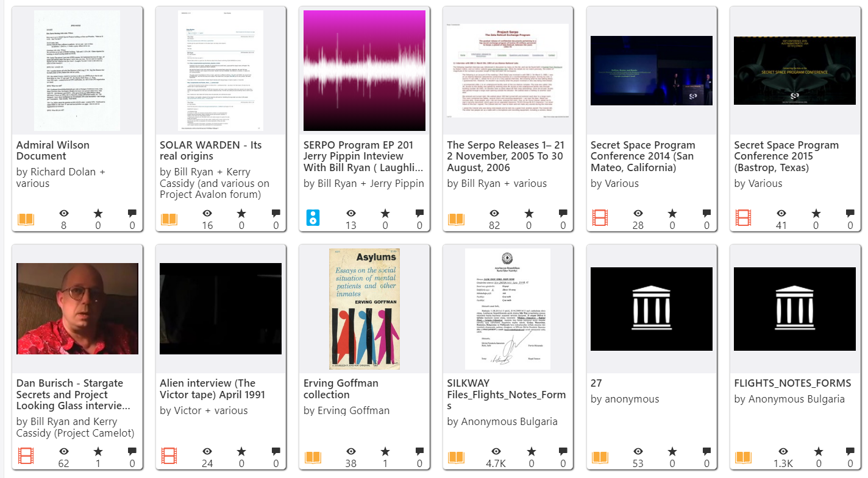Open the Dan Burisch - Stargate Secrets title link
The width and height of the screenshot is (868, 478).
coord(74,395)
